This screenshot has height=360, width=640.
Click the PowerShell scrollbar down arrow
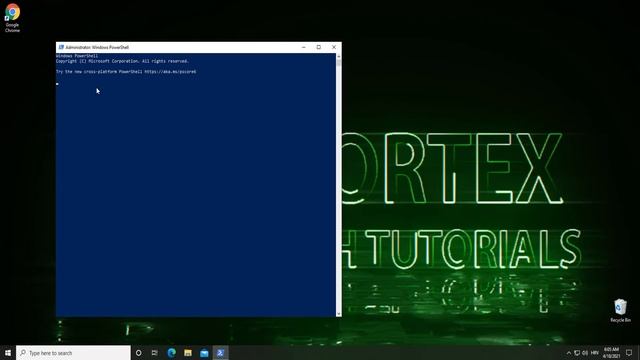(x=339, y=313)
